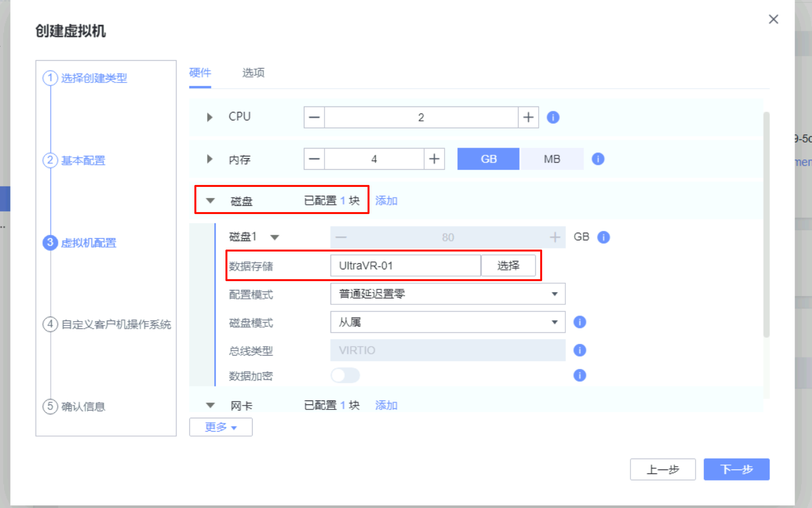Screen dimensions: 812x508
Task: Expand the CPU settings section
Action: click(210, 117)
